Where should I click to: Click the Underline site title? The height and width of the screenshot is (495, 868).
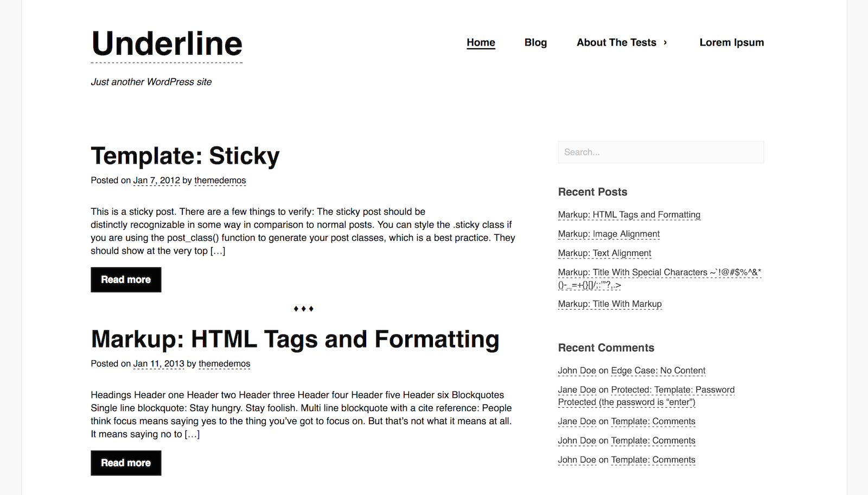coord(167,44)
